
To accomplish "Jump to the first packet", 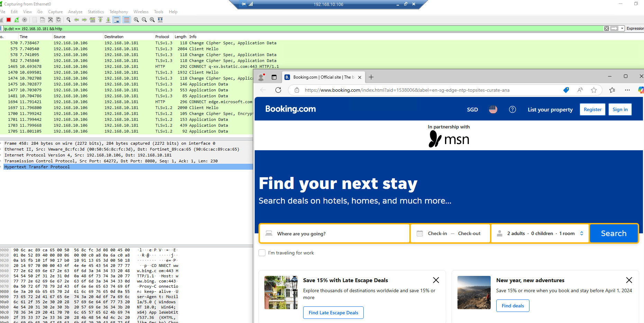I will (100, 20).
